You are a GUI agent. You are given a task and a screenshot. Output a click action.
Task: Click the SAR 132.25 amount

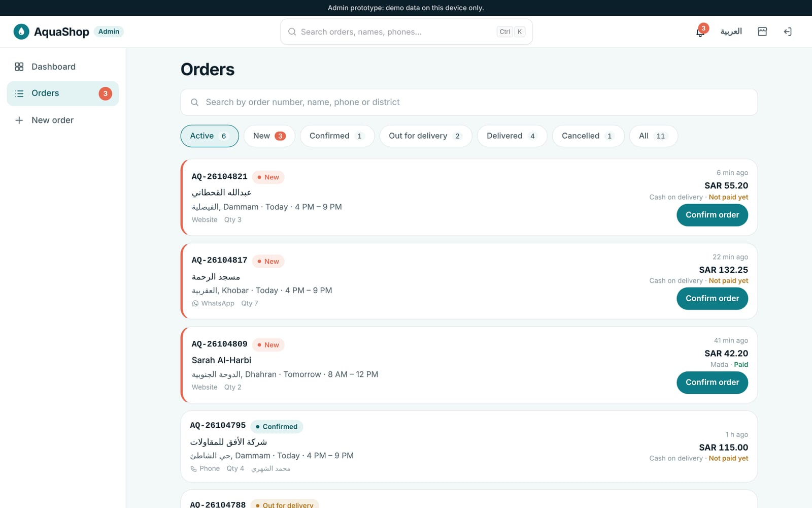point(723,270)
